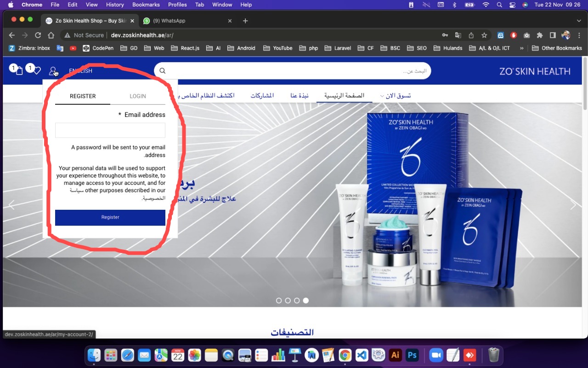Image resolution: width=588 pixels, height=368 pixels.
Task: Reload the page
Action: pyautogui.click(x=38, y=35)
